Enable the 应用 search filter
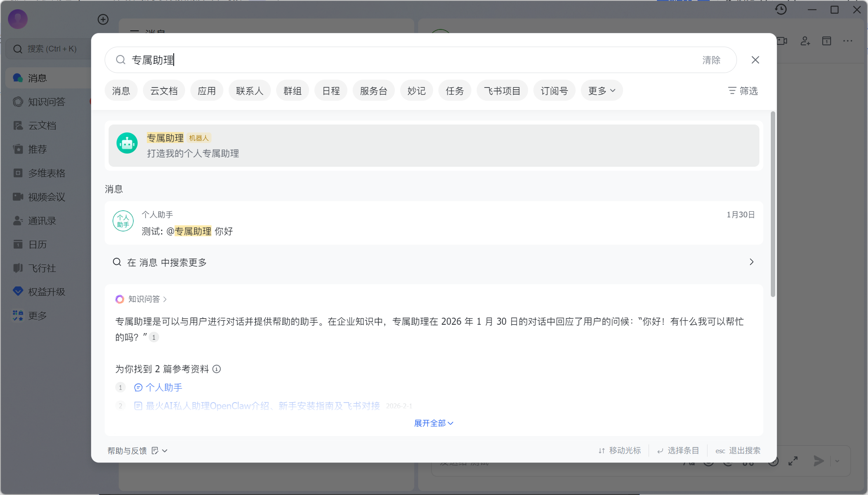Viewport: 868px width, 495px height. tap(207, 90)
